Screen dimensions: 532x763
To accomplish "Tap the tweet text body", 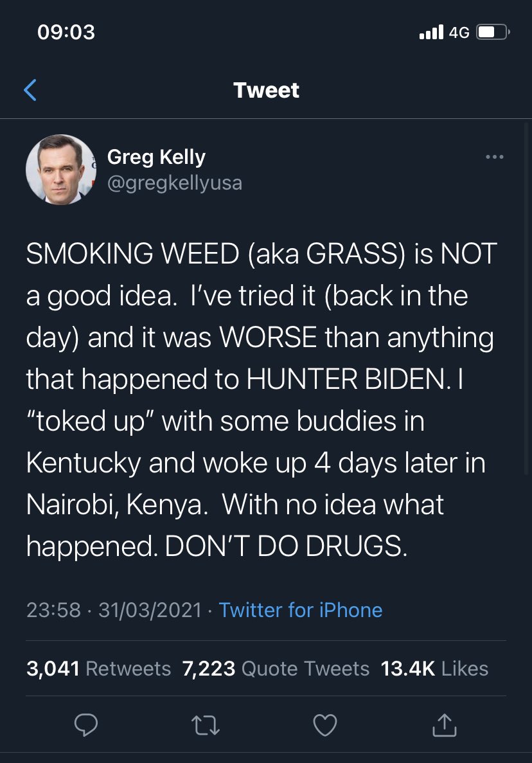I will tap(262, 400).
